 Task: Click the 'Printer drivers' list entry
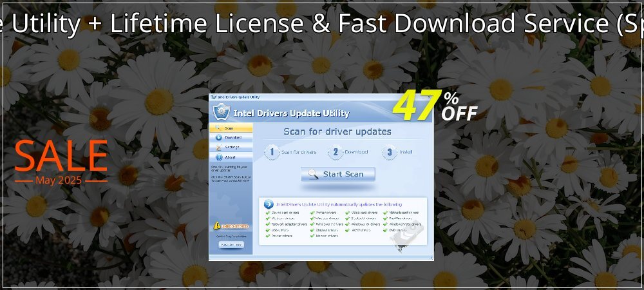323,213
